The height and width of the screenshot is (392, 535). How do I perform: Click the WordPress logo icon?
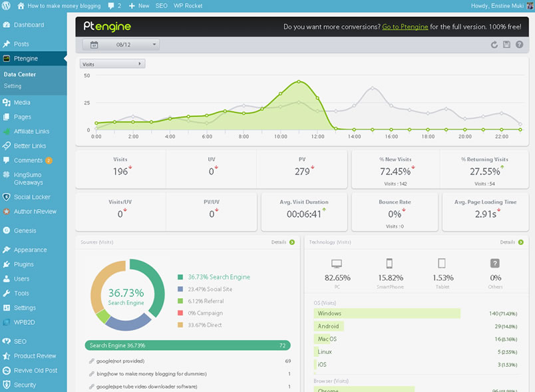[x=6, y=6]
